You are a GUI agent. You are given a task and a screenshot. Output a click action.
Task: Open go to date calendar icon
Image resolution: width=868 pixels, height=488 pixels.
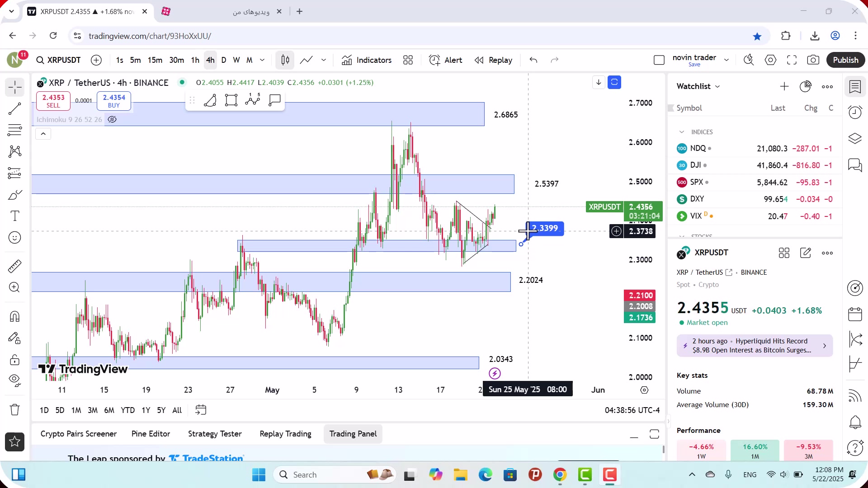(x=200, y=410)
